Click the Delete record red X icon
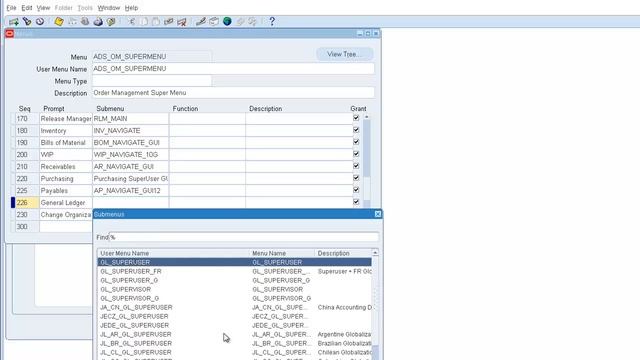 [182, 22]
